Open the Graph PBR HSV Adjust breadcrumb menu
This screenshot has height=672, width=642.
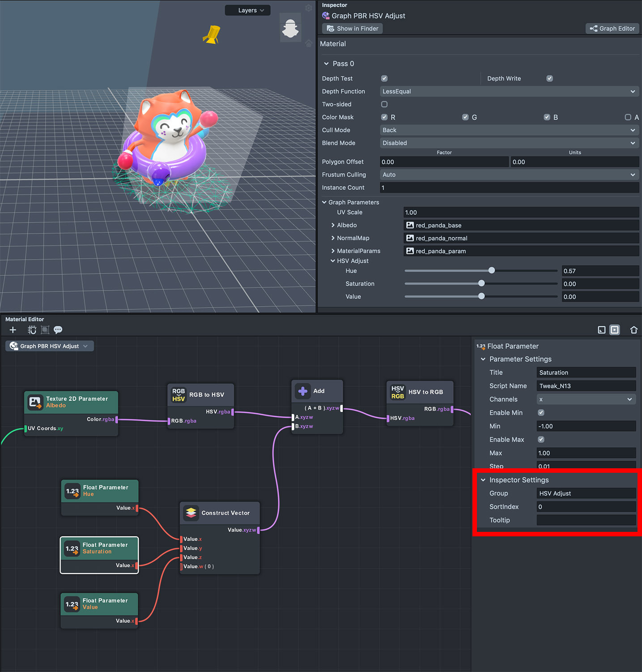point(50,346)
